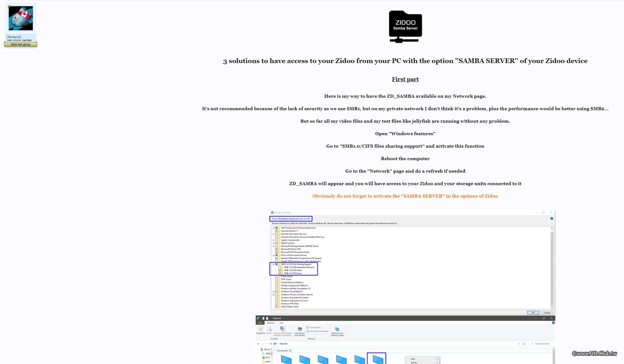Switch to the View ribbon tab
Image resolution: width=624 pixels, height=364 pixels.
[x=281, y=323]
